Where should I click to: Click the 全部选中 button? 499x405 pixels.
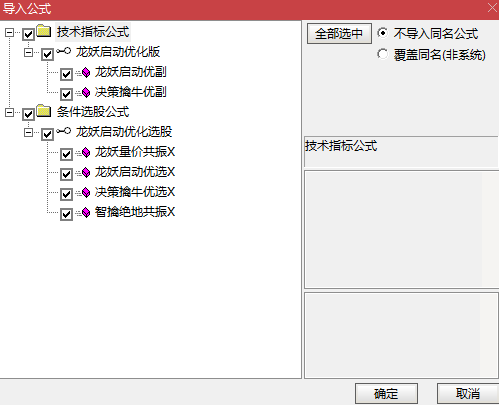click(339, 34)
